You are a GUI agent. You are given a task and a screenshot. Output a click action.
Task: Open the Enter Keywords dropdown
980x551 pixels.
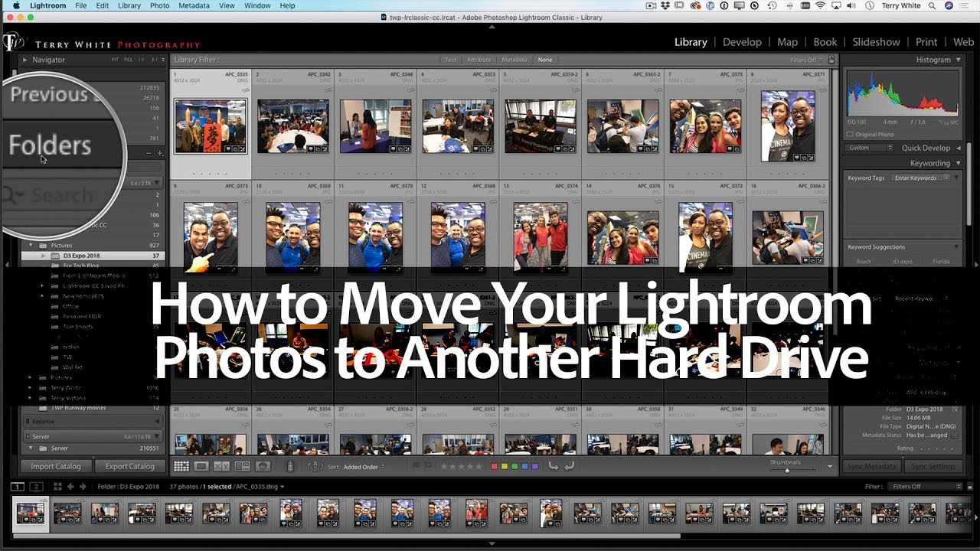(922, 178)
